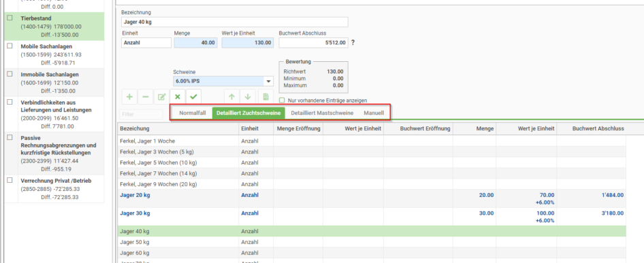Click the minus remove entry icon
644x263 pixels.
coord(146,97)
